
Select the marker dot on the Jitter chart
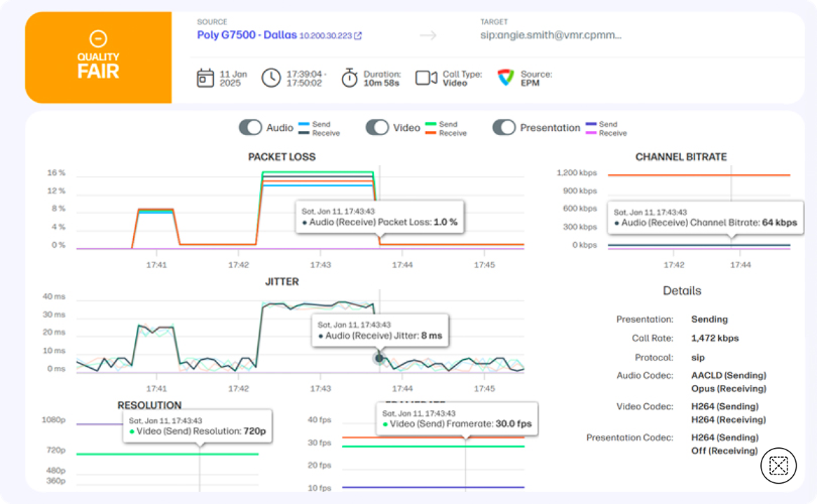tap(378, 358)
